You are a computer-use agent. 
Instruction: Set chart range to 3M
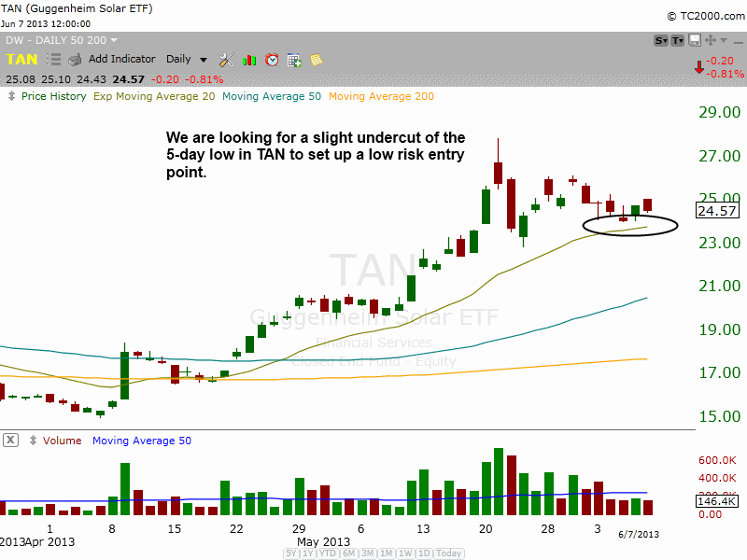click(367, 553)
